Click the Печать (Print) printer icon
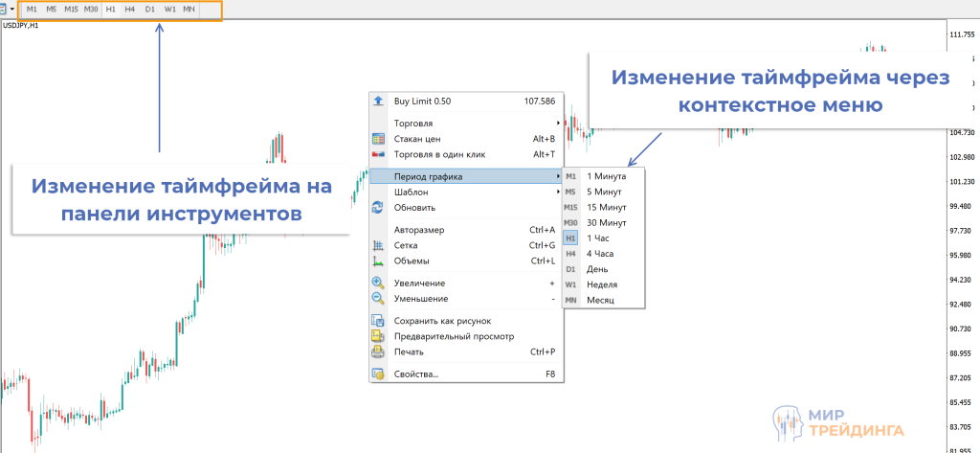 pyautogui.click(x=378, y=352)
